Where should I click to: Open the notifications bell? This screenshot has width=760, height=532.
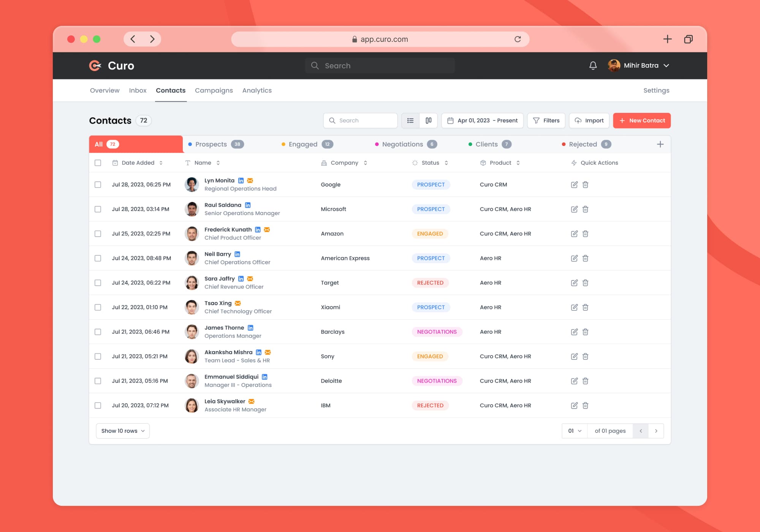click(x=593, y=65)
